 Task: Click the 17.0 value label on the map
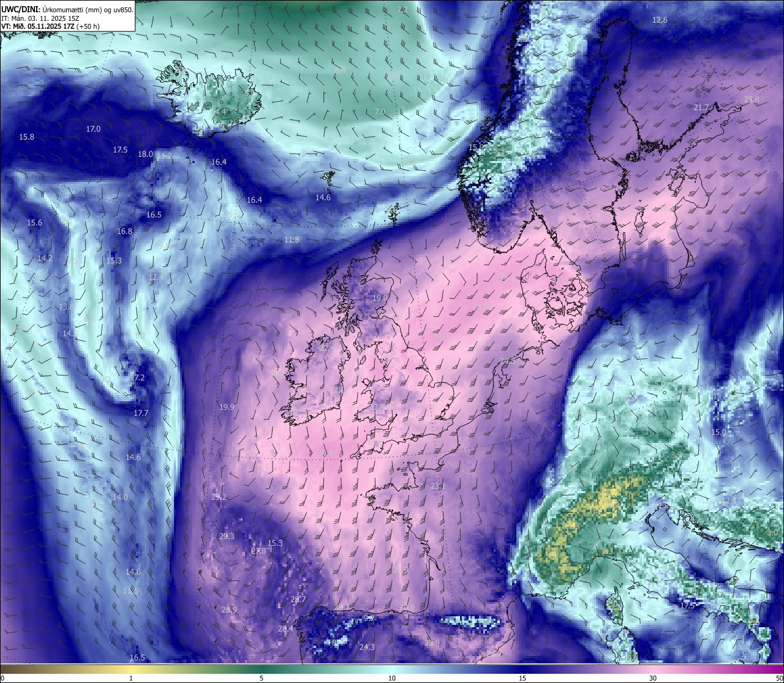coord(93,129)
